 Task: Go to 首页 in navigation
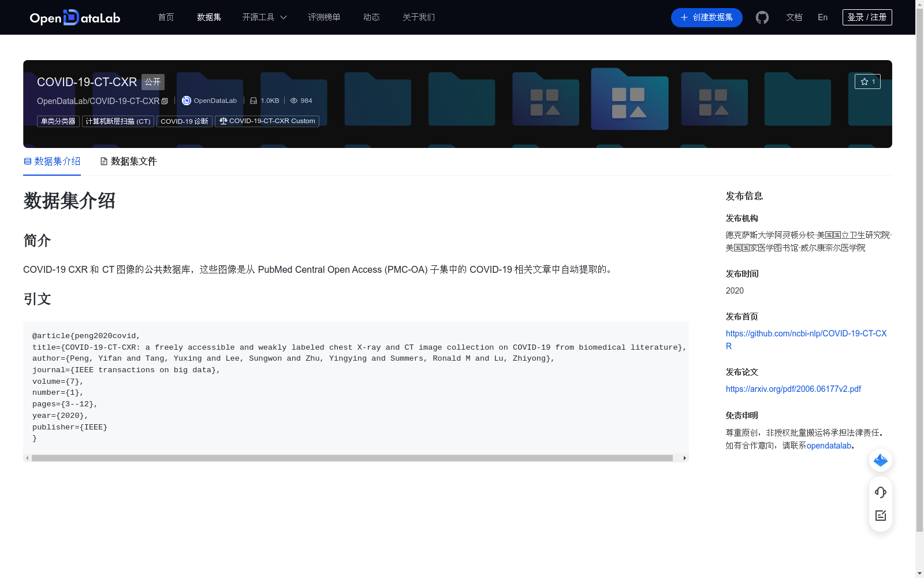(166, 17)
